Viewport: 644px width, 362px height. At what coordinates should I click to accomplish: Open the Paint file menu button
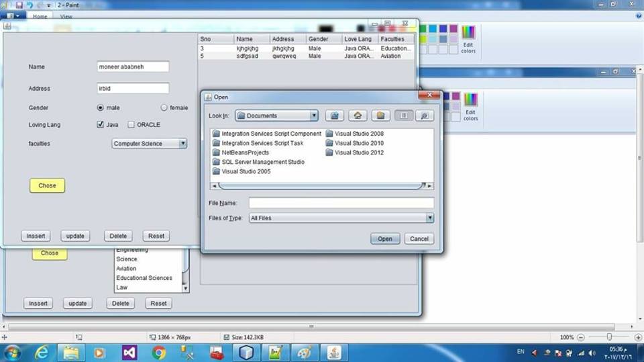point(13,16)
